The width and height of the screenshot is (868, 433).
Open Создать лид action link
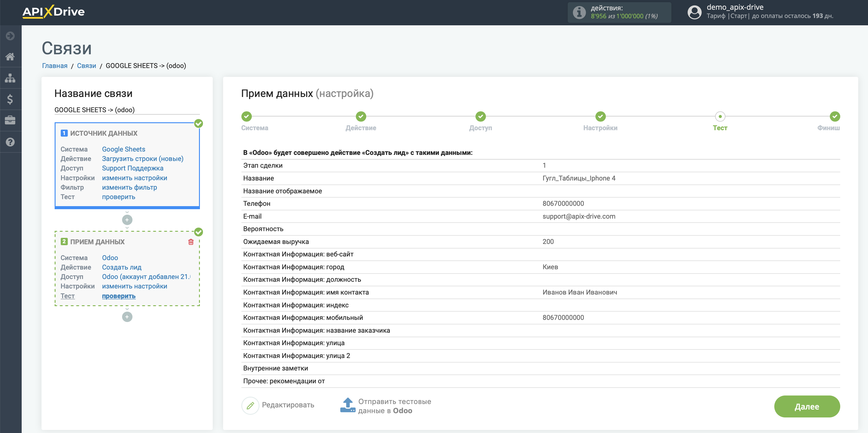[122, 267]
